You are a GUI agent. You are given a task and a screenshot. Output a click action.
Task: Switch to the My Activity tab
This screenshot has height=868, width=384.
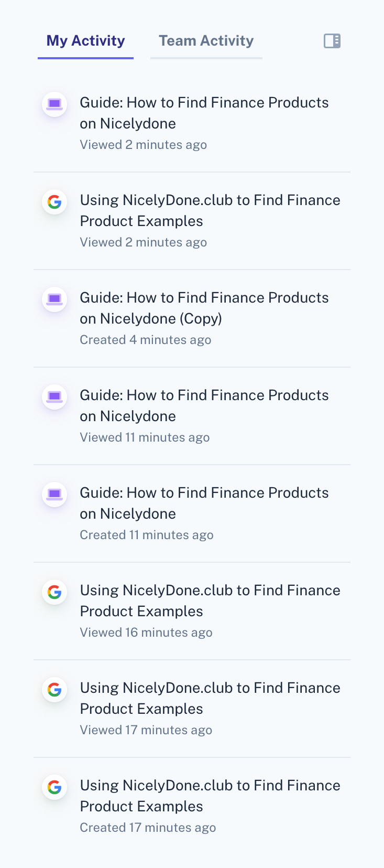85,41
